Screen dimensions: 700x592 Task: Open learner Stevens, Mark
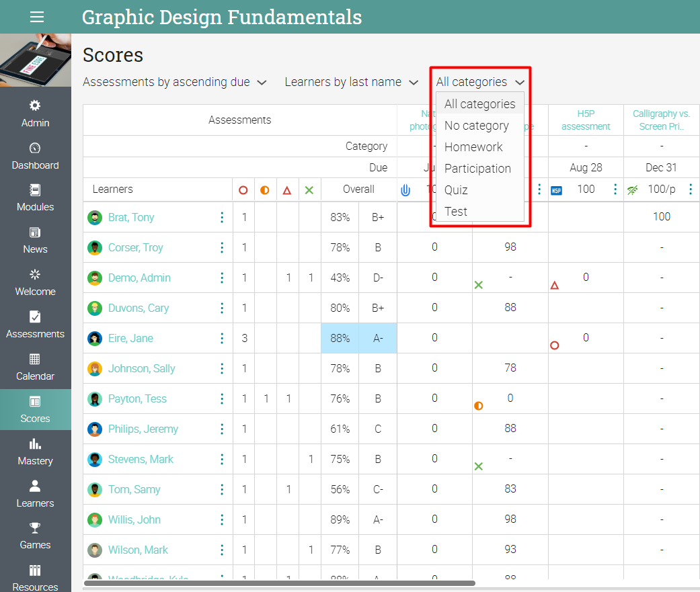coord(141,460)
